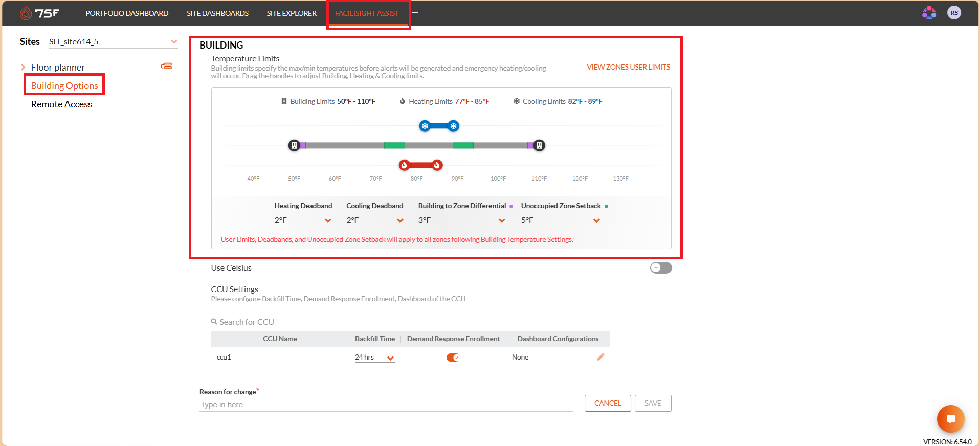
Task: Click the more options ellipsis in navbar
Action: pos(415,13)
